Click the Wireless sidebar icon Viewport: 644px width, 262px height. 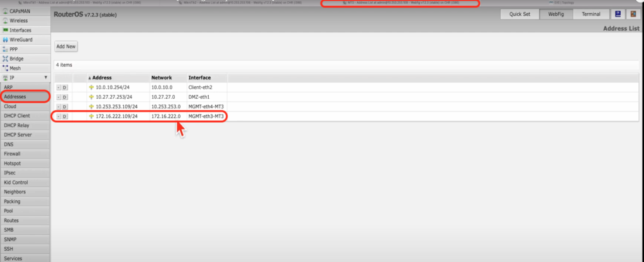[x=5, y=21]
